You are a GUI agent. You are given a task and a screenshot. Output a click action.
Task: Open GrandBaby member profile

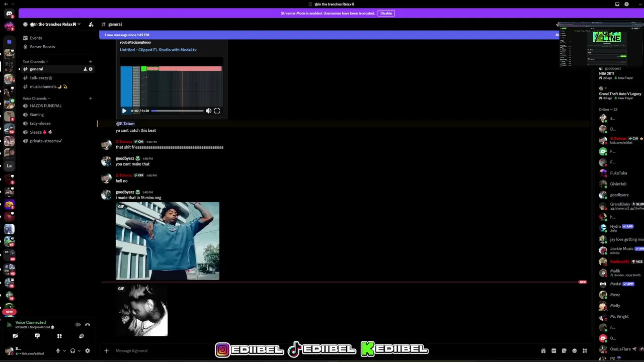click(x=621, y=206)
